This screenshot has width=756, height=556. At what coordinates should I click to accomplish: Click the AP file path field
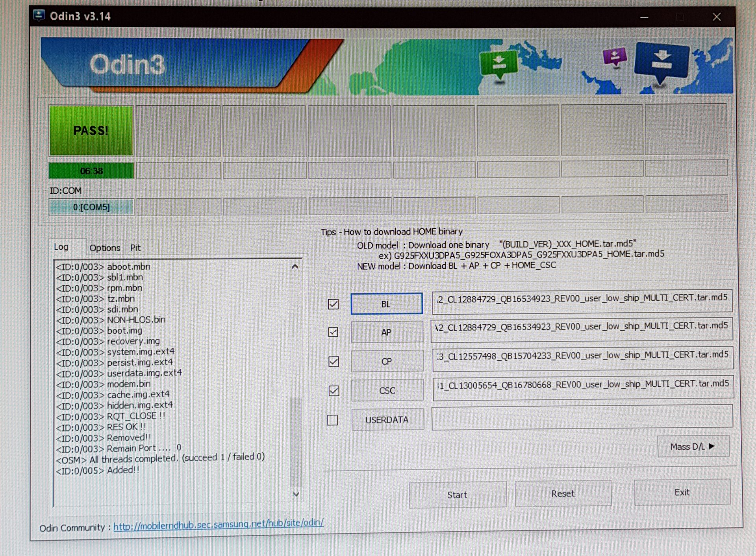[582, 330]
